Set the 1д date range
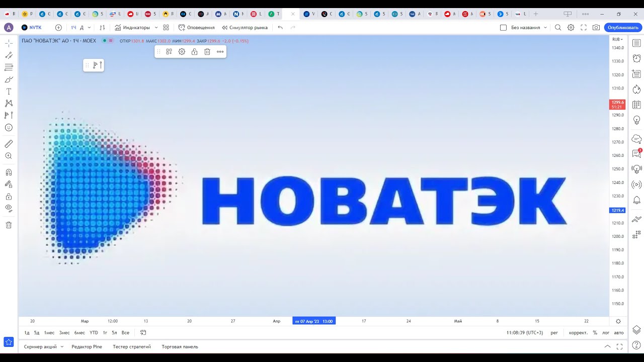 pos(27,333)
